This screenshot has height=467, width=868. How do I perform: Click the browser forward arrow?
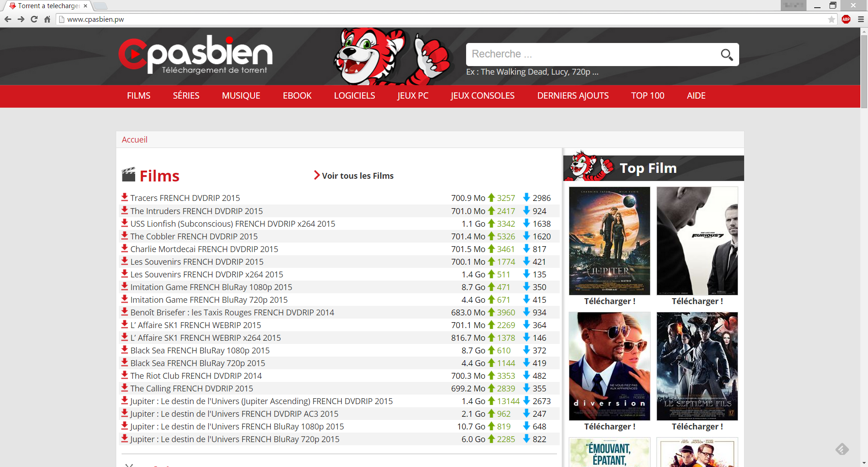pos(21,19)
